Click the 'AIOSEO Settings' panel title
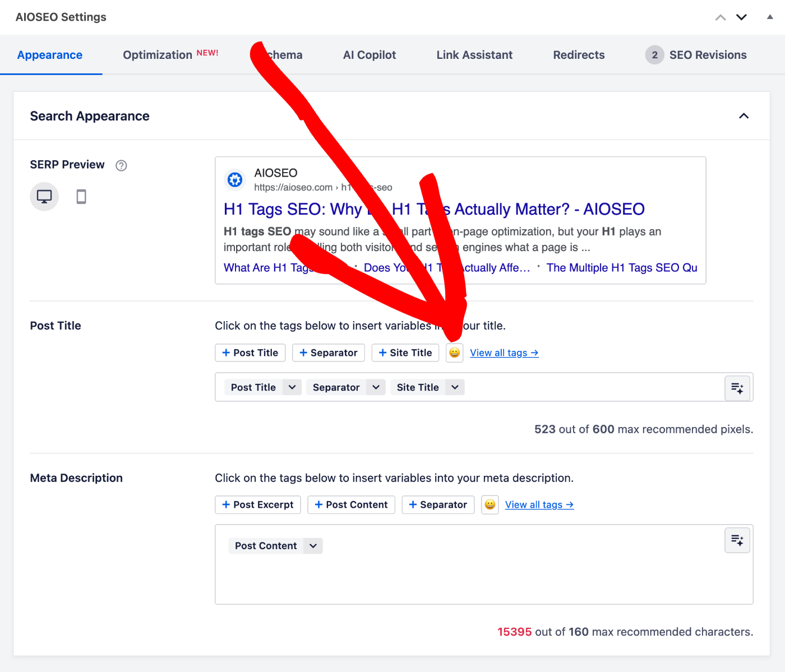Screen dimensions: 785x672 (x=61, y=17)
